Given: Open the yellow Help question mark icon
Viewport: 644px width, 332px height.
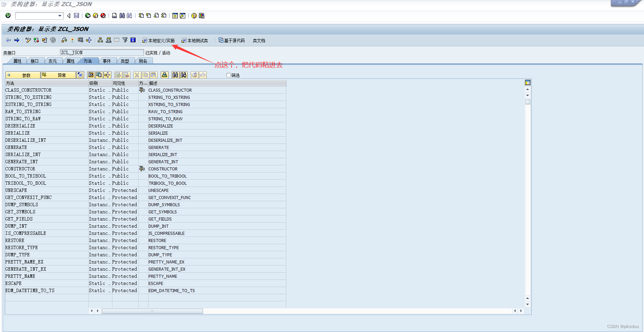Looking at the screenshot, I should [x=194, y=16].
